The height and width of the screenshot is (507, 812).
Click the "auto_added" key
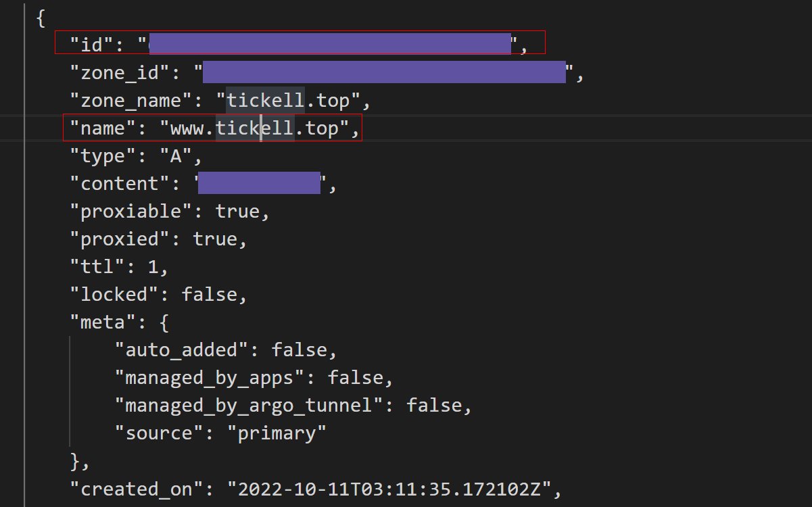(x=181, y=350)
